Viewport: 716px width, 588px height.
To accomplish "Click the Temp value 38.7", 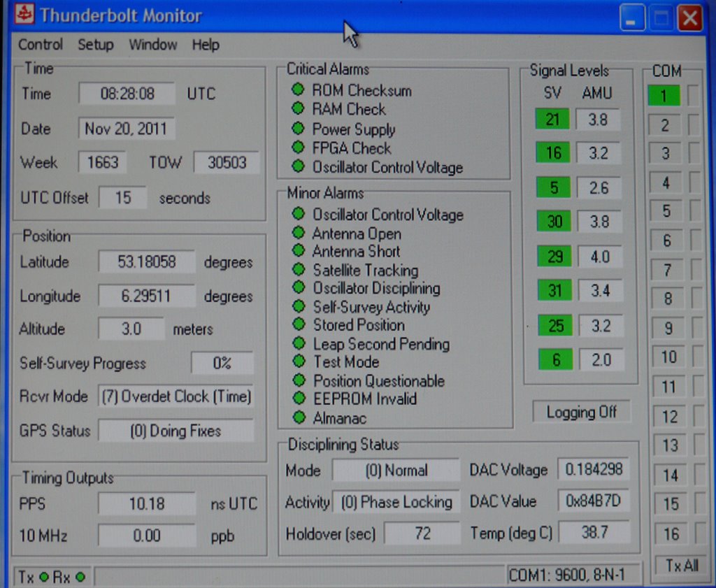I will pyautogui.click(x=594, y=532).
